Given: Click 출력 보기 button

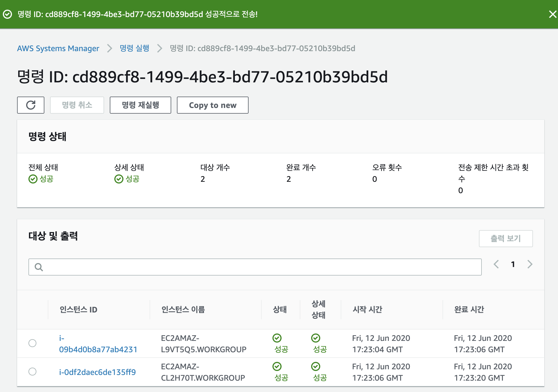Looking at the screenshot, I should coord(505,239).
